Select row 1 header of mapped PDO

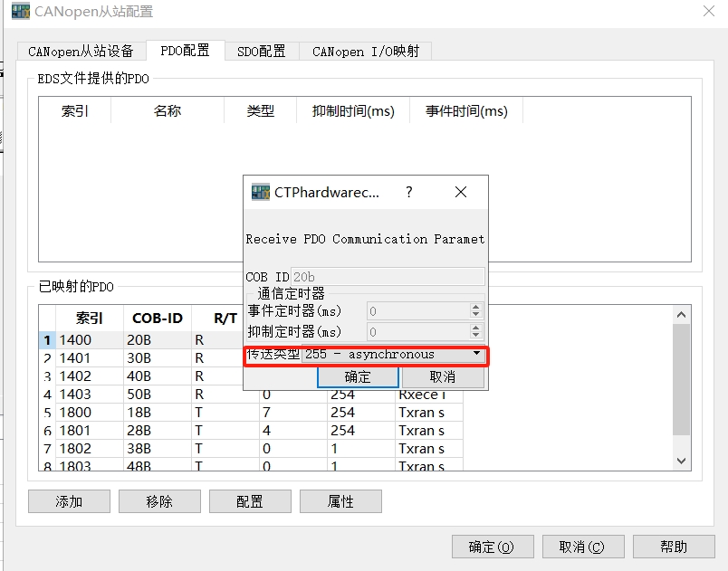47,340
